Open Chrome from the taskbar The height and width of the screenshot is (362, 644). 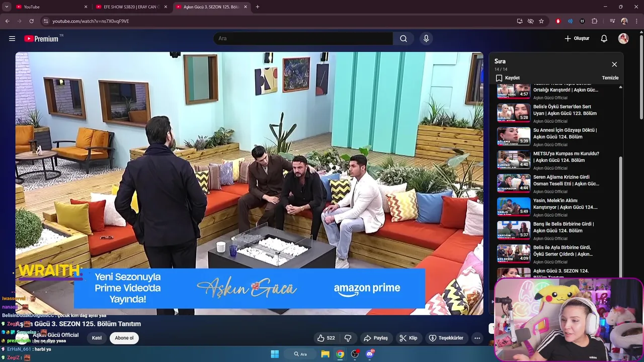(x=341, y=354)
